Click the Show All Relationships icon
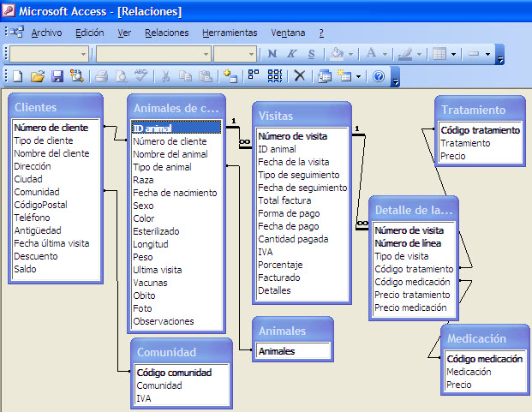Image resolution: width=532 pixels, height=412 pixels. (x=274, y=76)
